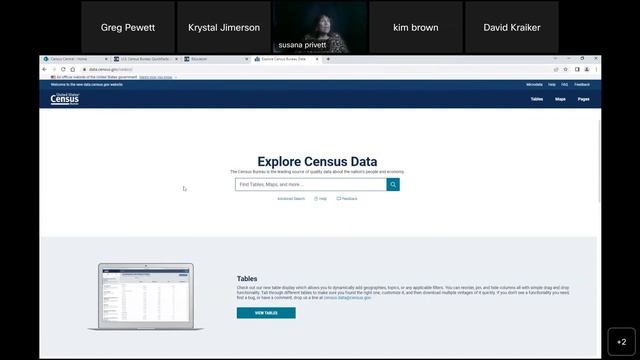640x360 pixels.
Task: Click FAQ in the top blue bar
Action: 564,84
